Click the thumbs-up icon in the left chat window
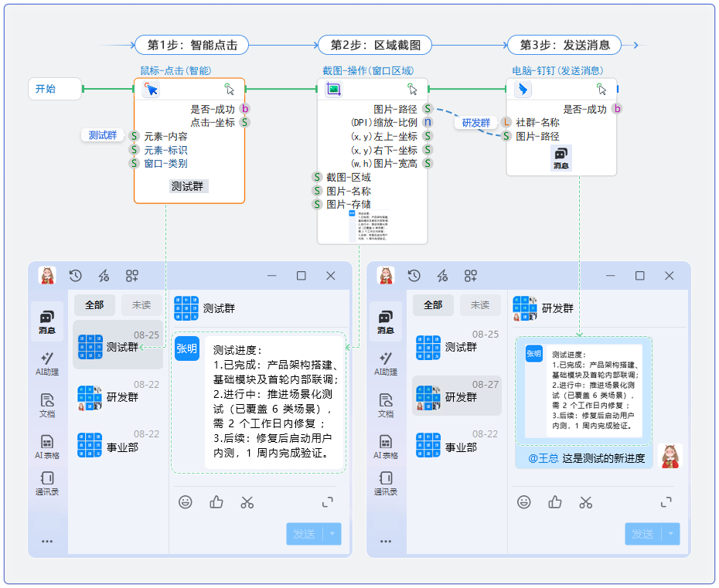This screenshot has height=588, width=719. click(216, 502)
